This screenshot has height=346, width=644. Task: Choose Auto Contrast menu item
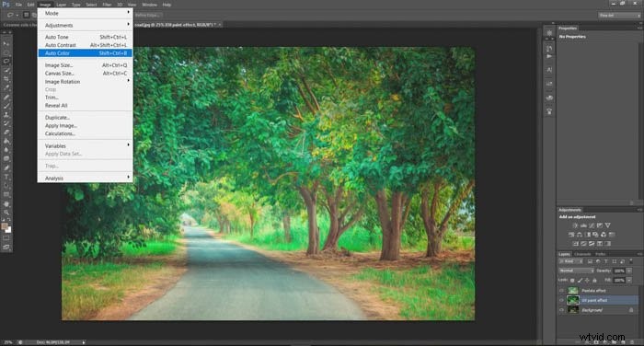85,45
